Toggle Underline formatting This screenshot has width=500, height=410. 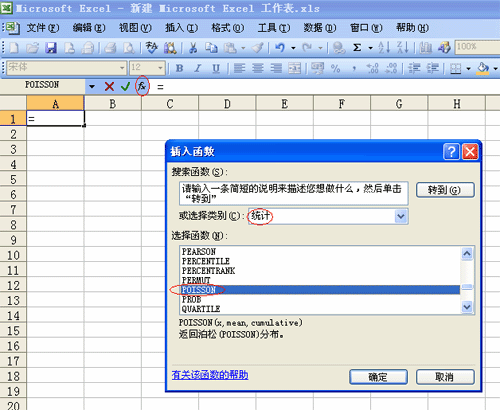[x=216, y=69]
